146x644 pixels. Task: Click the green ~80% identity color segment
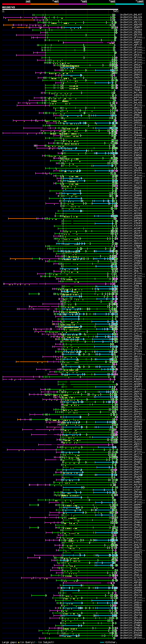[x=101, y=4]
